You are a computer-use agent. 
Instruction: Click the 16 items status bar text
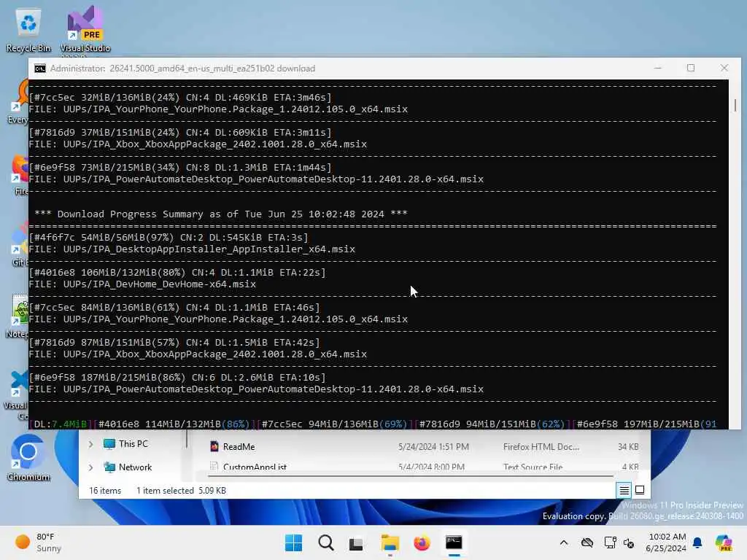(105, 491)
